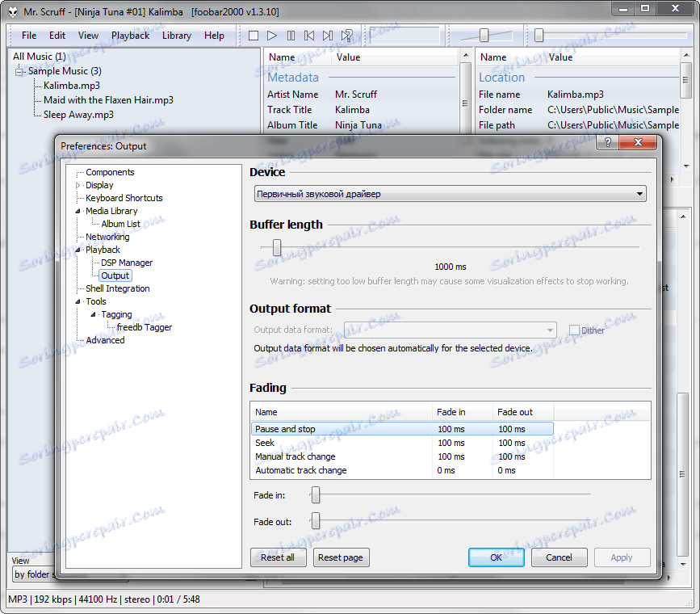The image size is (700, 614).
Task: Click the Fade in slider handle
Action: coord(315,494)
